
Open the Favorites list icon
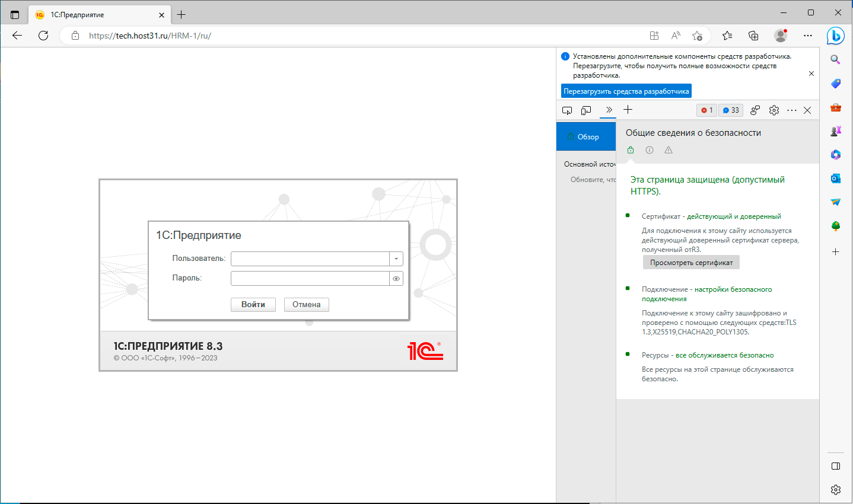727,36
